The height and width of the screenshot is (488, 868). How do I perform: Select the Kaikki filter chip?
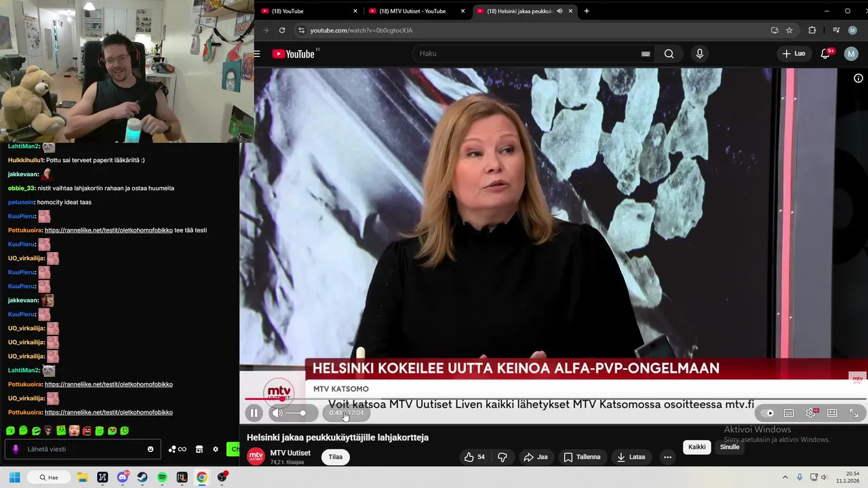[697, 447]
